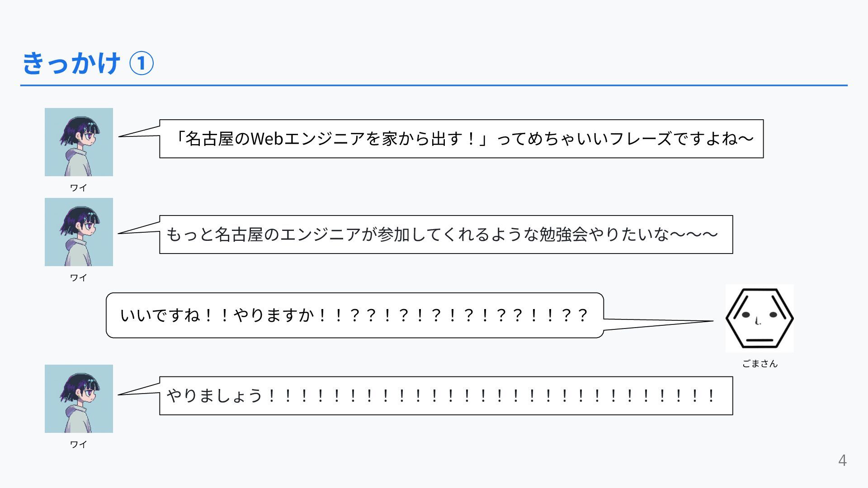
Task: Click the ワイ label under second avatar
Action: click(x=78, y=277)
